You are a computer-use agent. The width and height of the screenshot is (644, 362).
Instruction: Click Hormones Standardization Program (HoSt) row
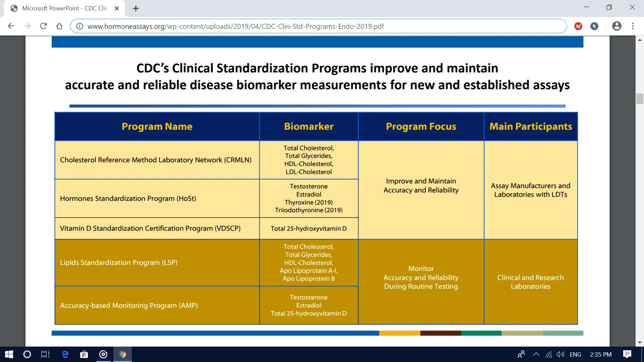pyautogui.click(x=157, y=198)
